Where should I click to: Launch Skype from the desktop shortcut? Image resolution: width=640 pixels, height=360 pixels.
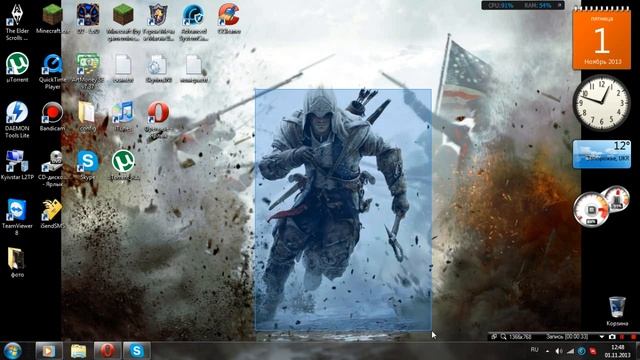tap(87, 165)
